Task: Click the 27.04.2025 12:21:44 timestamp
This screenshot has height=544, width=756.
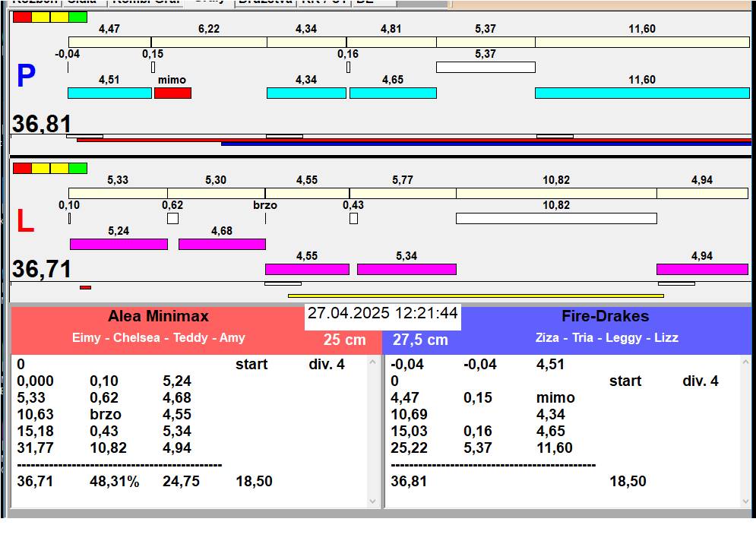Action: [382, 314]
